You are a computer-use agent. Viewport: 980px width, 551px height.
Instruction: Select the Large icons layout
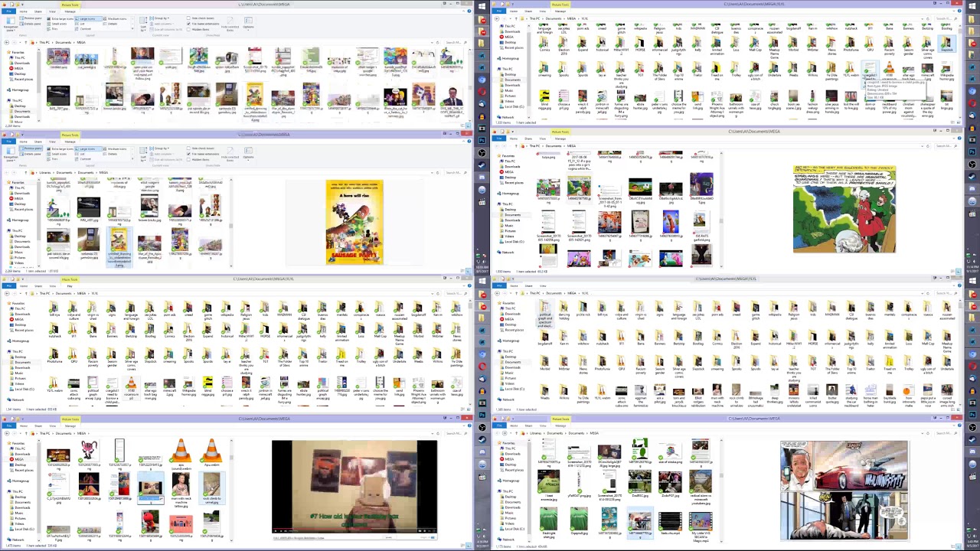89,18
